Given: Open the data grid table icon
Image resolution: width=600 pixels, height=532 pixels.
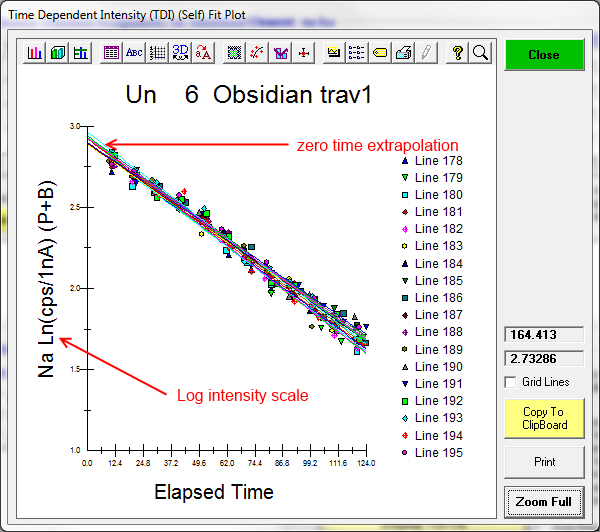Looking at the screenshot, I should tap(111, 53).
